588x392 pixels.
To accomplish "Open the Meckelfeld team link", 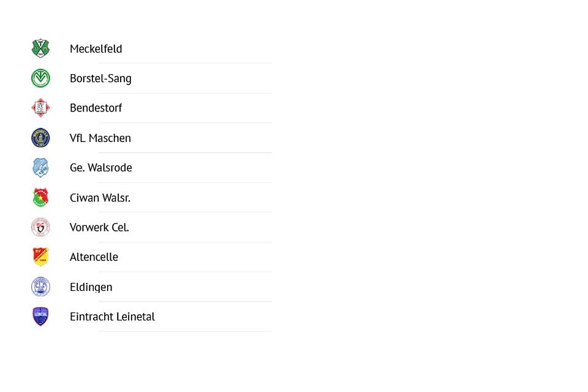I will tap(96, 49).
